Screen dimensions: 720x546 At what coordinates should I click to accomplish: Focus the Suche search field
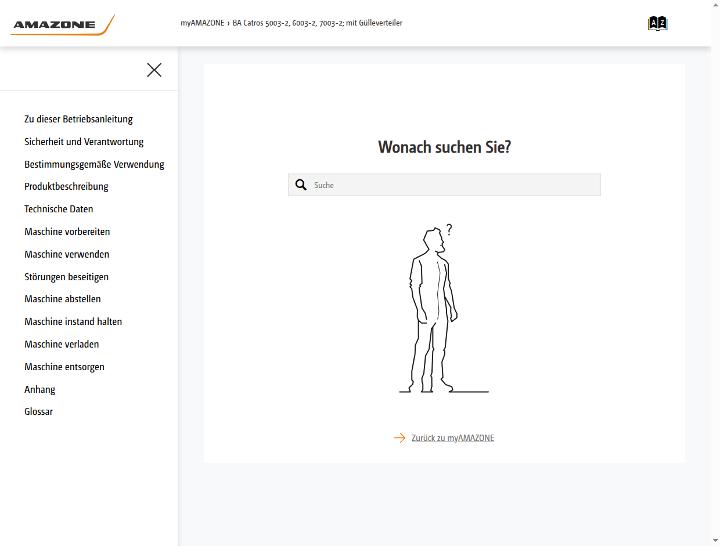[x=444, y=185]
